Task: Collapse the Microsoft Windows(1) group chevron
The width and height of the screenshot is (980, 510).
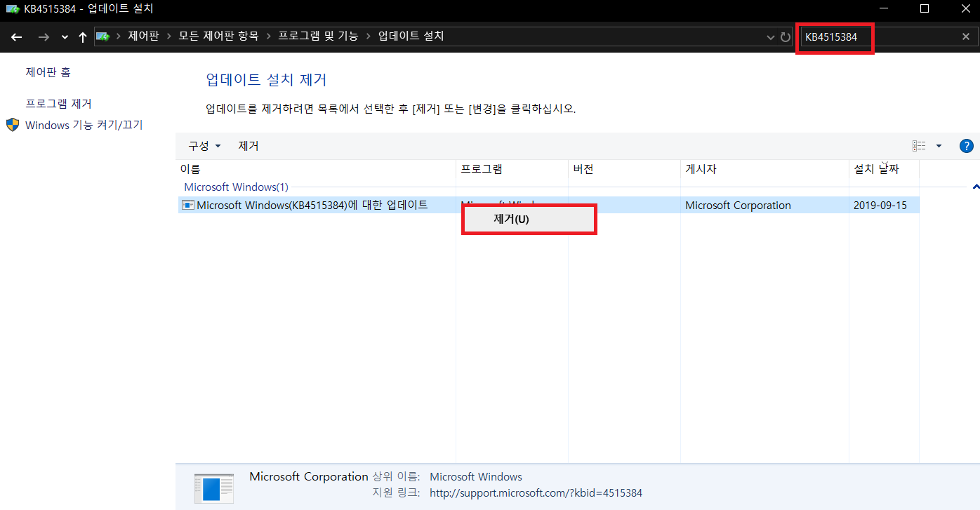Action: (x=975, y=187)
